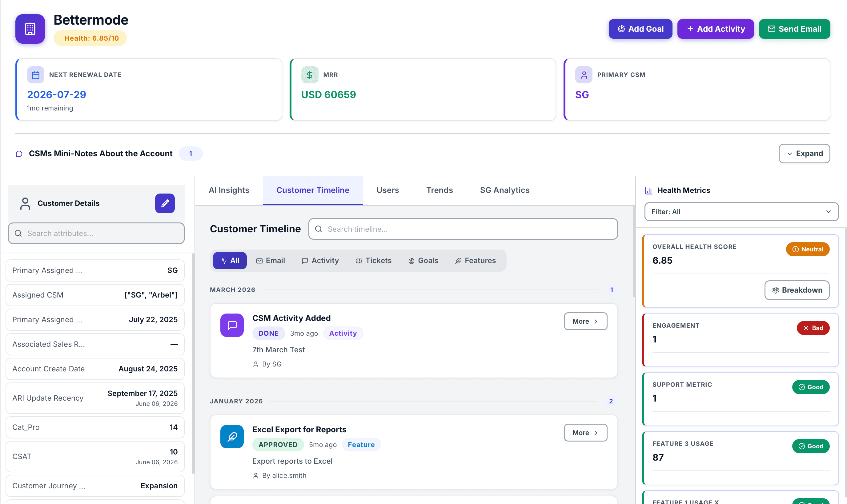Click the Neutral status badge

(x=808, y=249)
